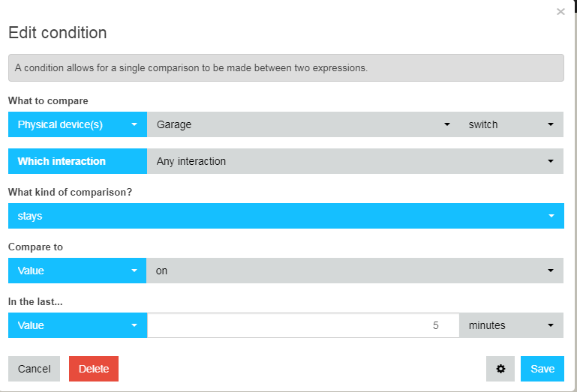Image resolution: width=577 pixels, height=392 pixels.
Task: Open the Compare to Value type selector
Action: point(77,271)
